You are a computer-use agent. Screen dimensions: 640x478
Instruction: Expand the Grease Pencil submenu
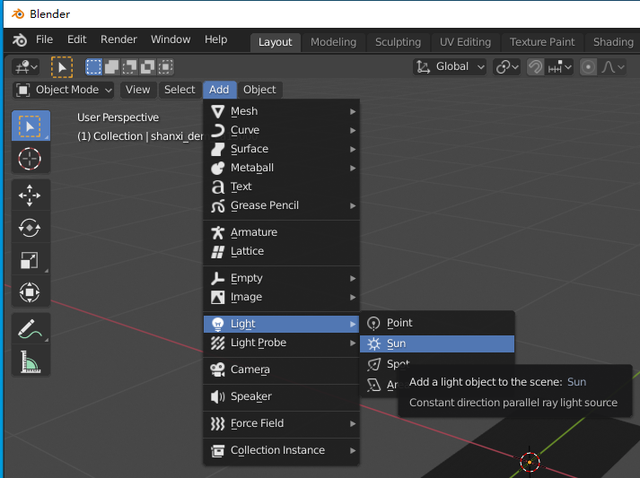tap(282, 205)
